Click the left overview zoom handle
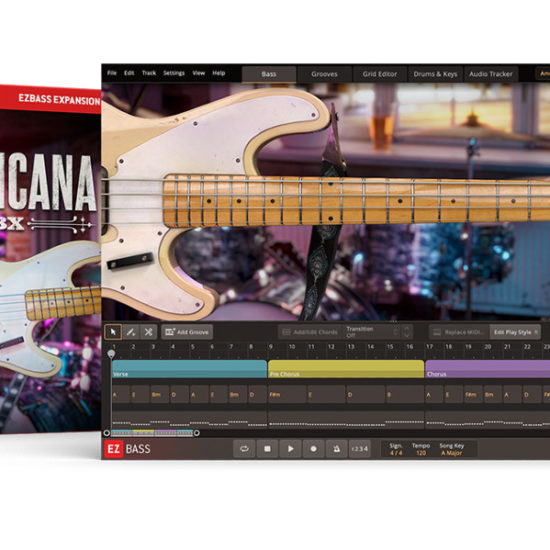Viewport: 550px width, 550px height. 107,433
